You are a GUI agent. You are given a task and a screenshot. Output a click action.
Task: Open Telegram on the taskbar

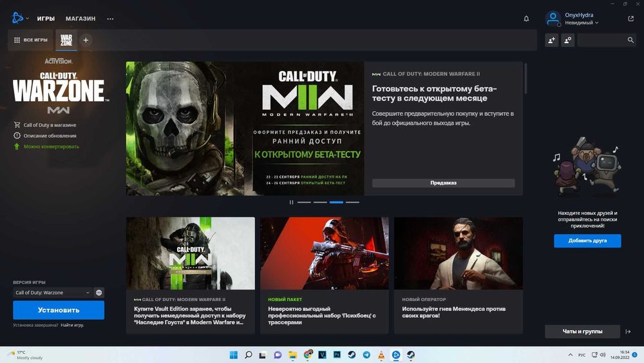tap(366, 355)
